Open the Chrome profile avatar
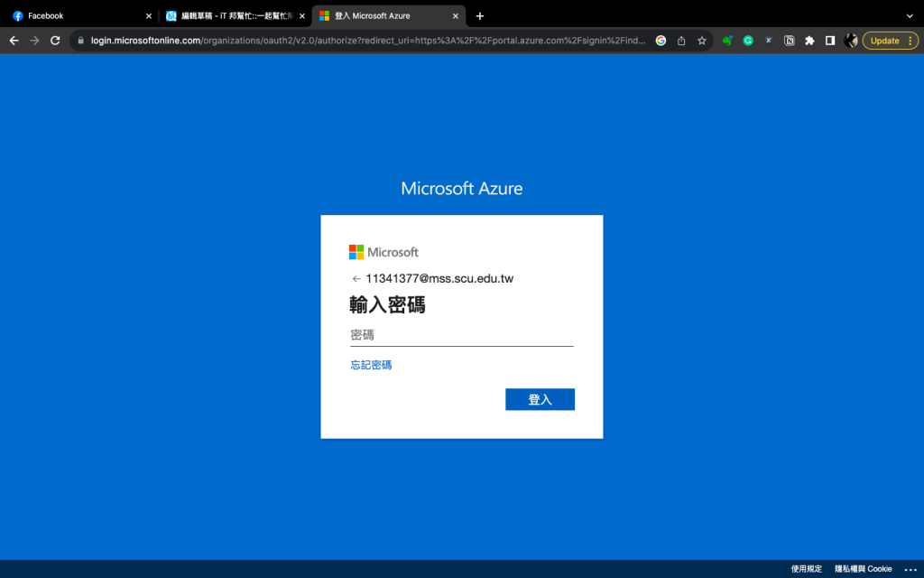Image resolution: width=924 pixels, height=578 pixels. 850,41
